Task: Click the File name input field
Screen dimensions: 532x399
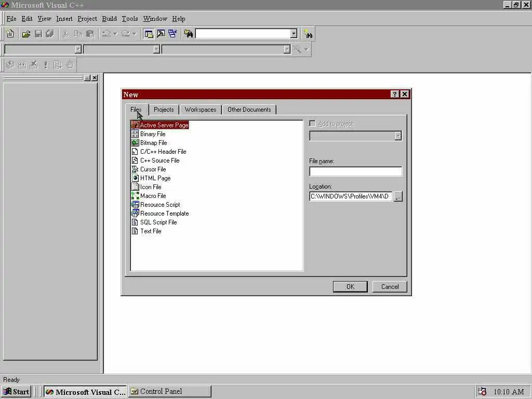Action: click(355, 171)
